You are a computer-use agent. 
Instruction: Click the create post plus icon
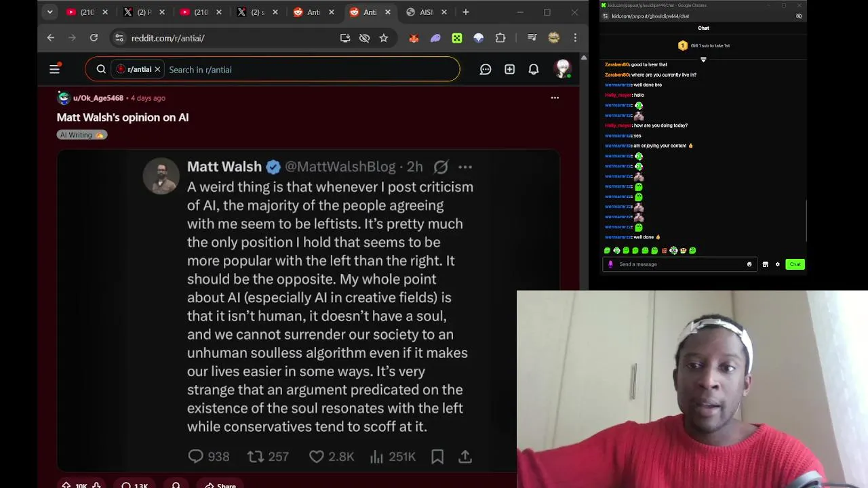click(x=509, y=69)
